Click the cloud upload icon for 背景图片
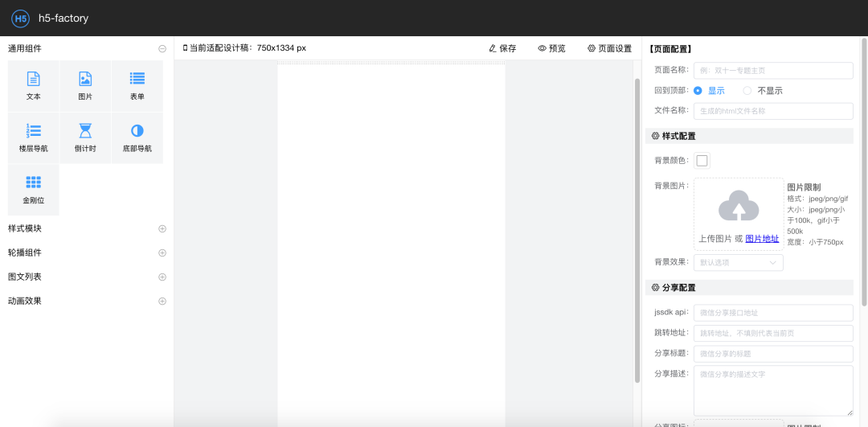868x427 pixels. [x=739, y=206]
